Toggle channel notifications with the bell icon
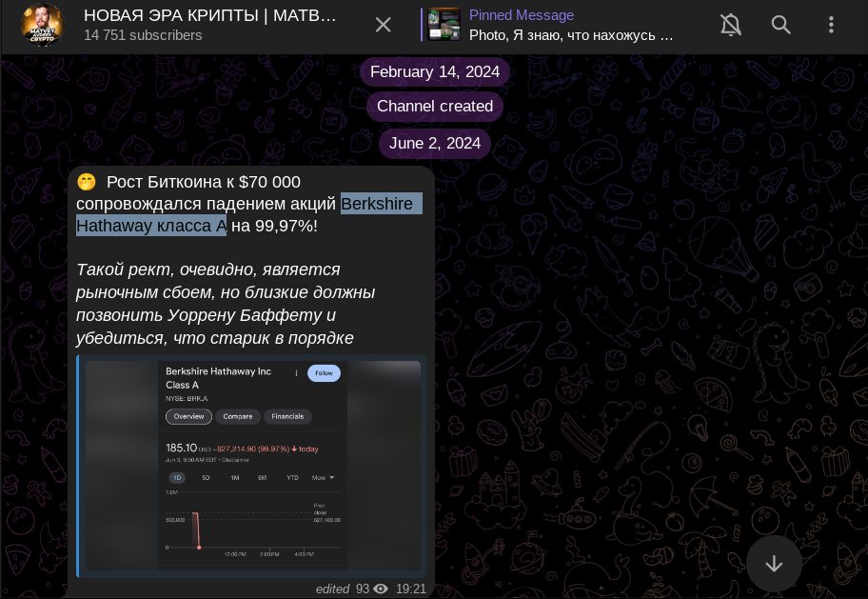The image size is (868, 599). 731,25
